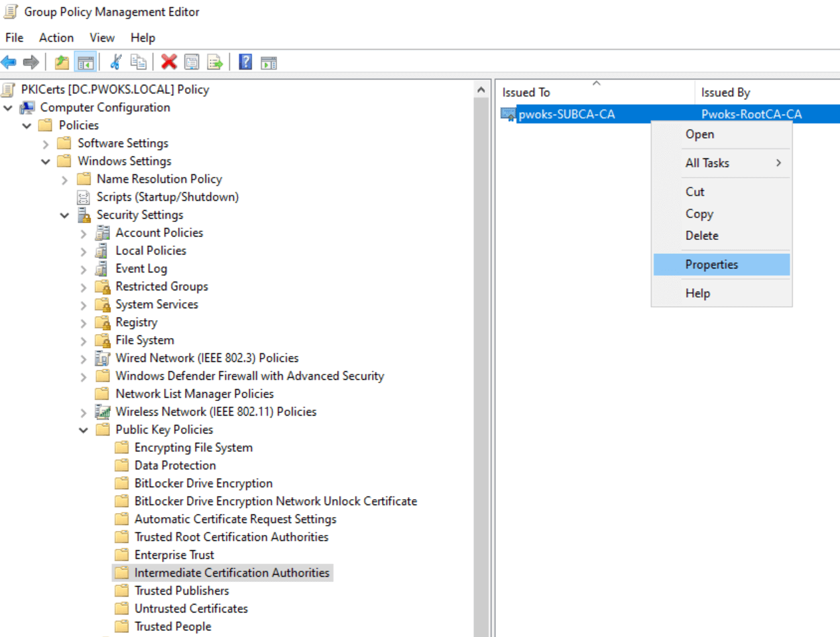Select Automatic Certificate Request Settings folder
The image size is (840, 637).
(x=235, y=519)
